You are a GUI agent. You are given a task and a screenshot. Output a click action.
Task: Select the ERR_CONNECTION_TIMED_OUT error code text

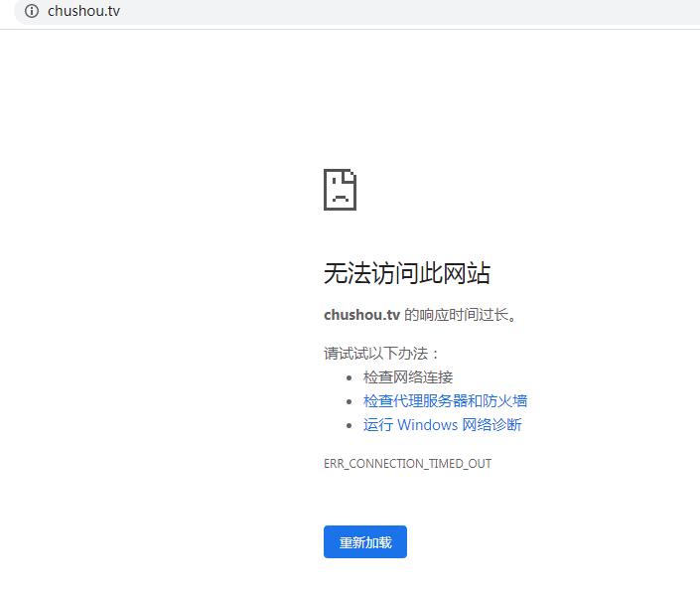(407, 464)
